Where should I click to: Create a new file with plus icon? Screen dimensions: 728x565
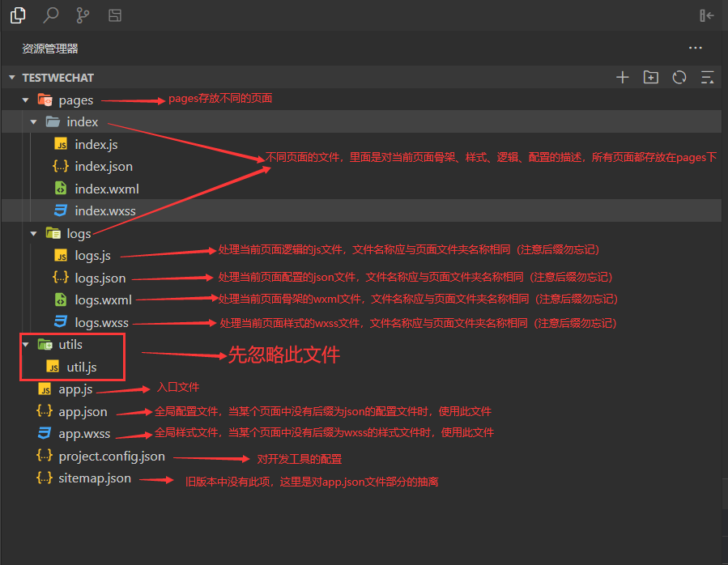[x=622, y=77]
